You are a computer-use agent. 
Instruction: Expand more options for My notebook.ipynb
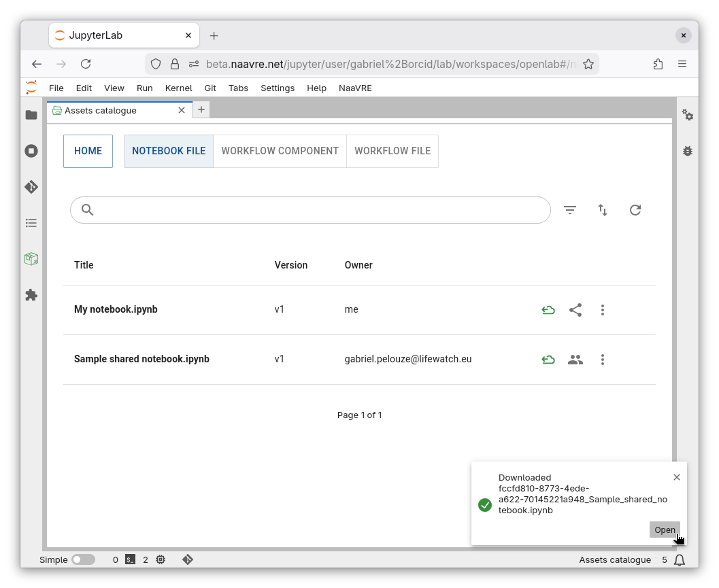[603, 310]
